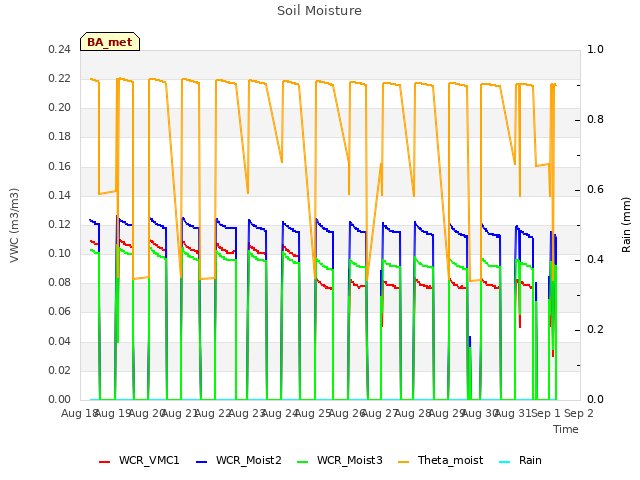This screenshot has height=480, width=640.
Task: Click the 0.12 left axis tick label
Action: [59, 224]
